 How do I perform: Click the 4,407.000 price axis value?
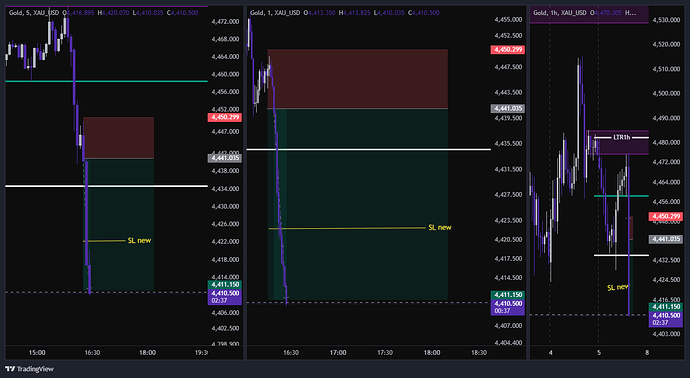click(508, 326)
